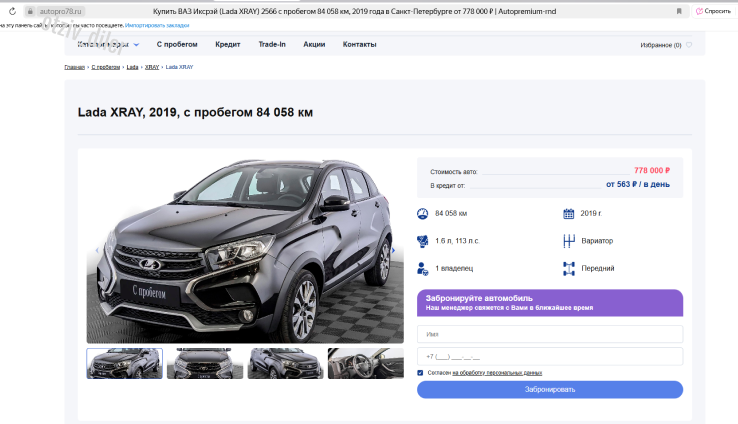This screenshot has height=424, width=738.
Task: Click the heart icon next to Избранное
Action: pyautogui.click(x=689, y=45)
